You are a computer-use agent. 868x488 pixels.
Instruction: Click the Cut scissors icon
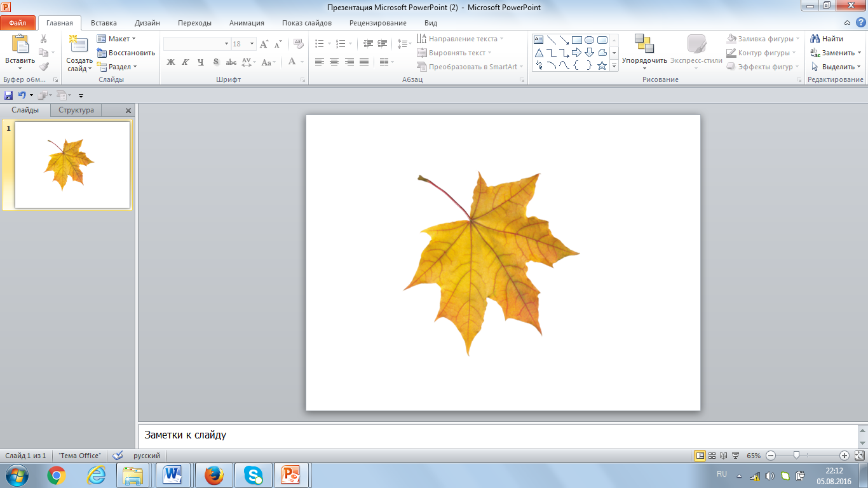pos(44,39)
